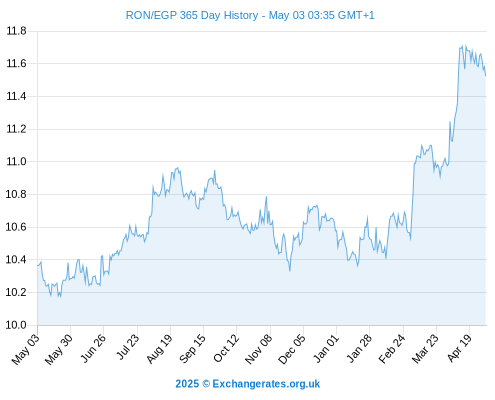Click the Feb 24 x-axis date label

pos(392,349)
